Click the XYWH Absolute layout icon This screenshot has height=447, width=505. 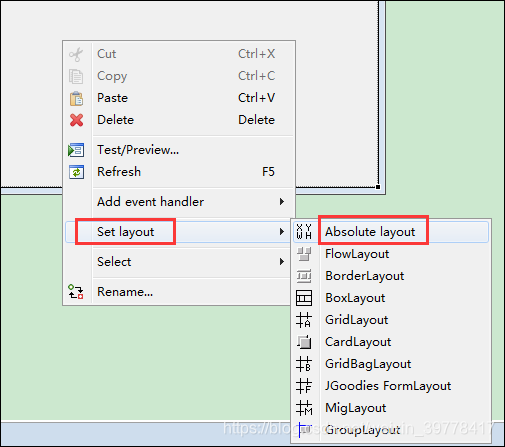(304, 231)
